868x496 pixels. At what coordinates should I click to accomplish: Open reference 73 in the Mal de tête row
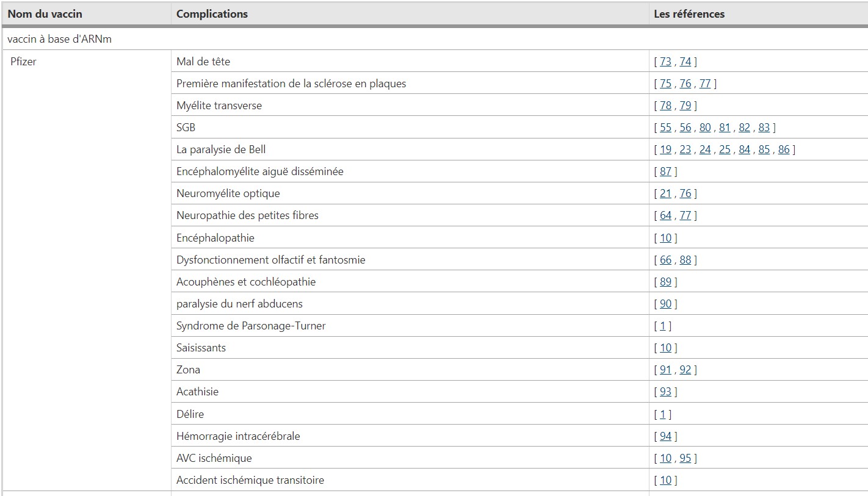(665, 62)
